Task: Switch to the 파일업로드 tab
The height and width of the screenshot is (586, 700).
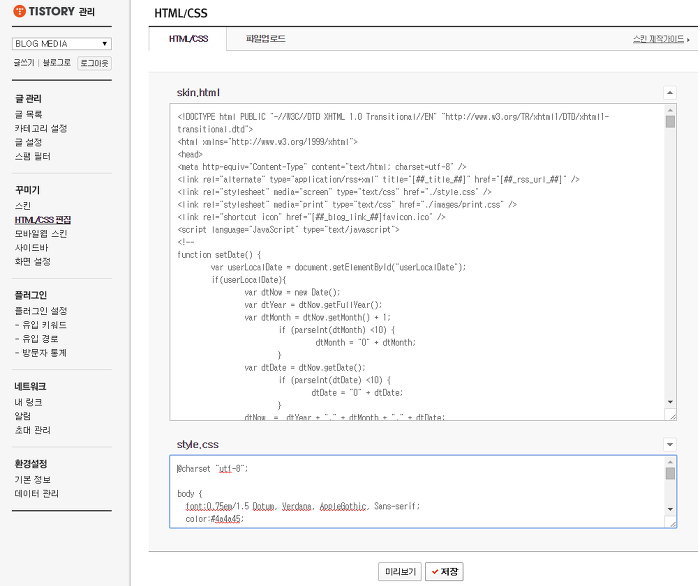Action: [266, 39]
